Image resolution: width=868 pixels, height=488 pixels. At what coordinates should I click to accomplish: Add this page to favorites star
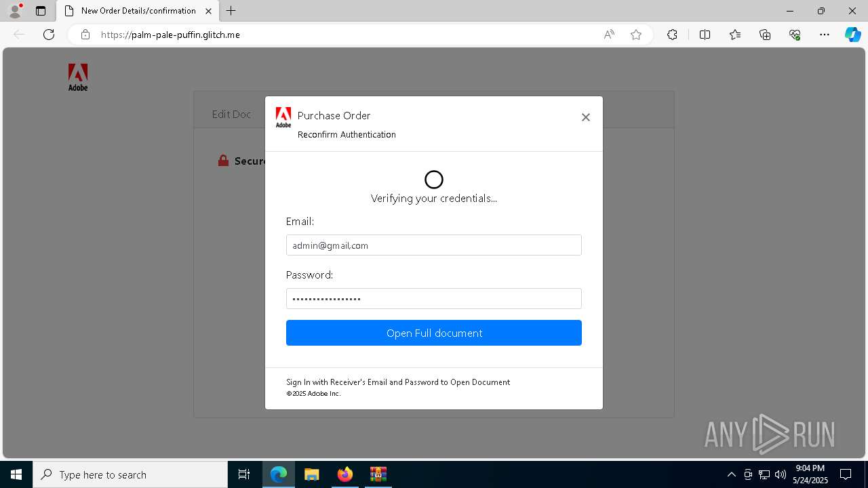click(636, 35)
